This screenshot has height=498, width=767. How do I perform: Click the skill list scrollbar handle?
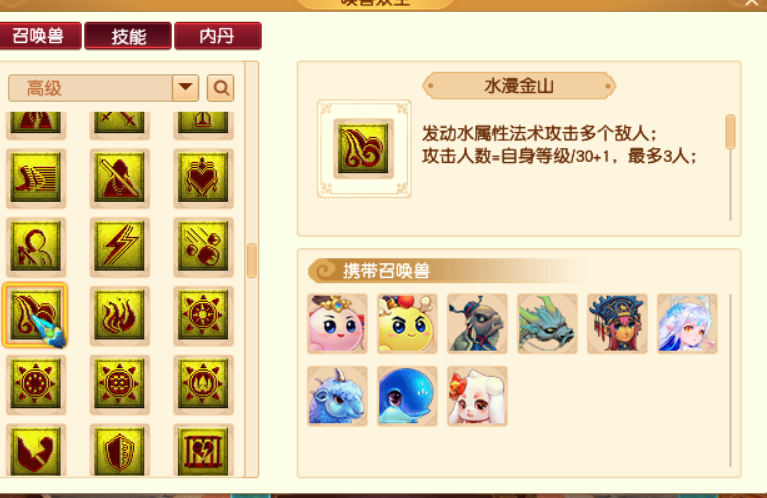pyautogui.click(x=251, y=260)
